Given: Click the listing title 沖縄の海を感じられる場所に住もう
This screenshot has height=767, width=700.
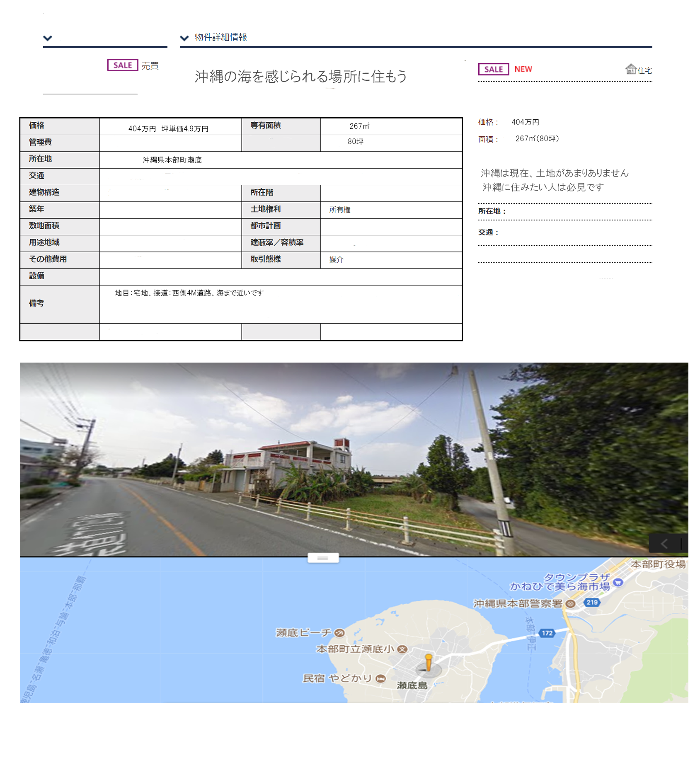Looking at the screenshot, I should coord(301,76).
